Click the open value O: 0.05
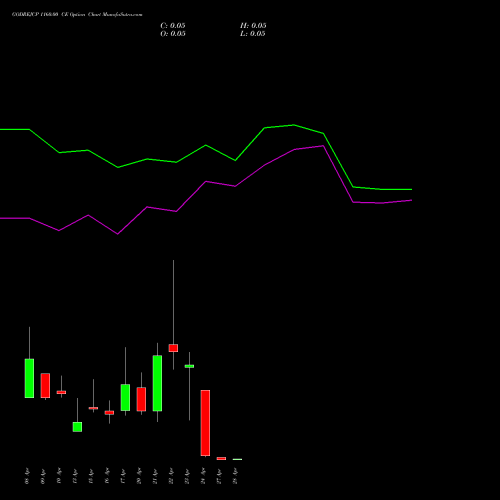Screen dimensions: 500x500 [x=173, y=34]
